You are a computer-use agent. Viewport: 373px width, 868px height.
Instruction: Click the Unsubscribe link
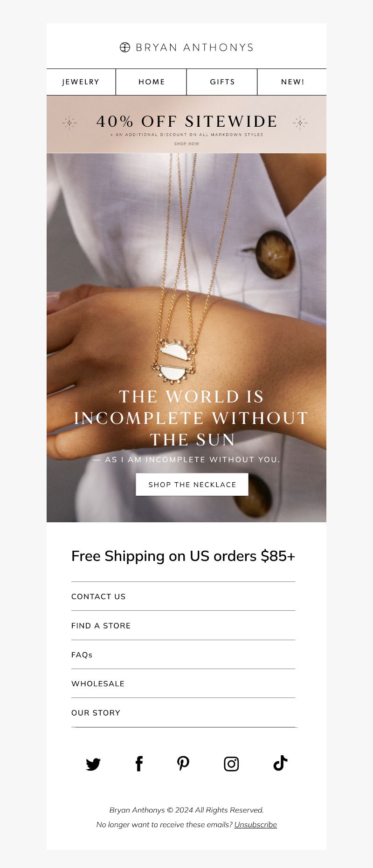coord(256,825)
